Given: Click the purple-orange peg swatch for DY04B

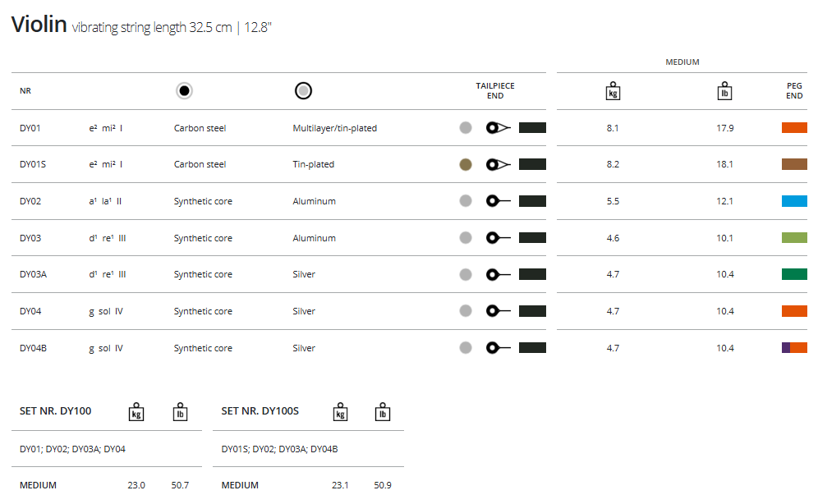Looking at the screenshot, I should click(794, 348).
